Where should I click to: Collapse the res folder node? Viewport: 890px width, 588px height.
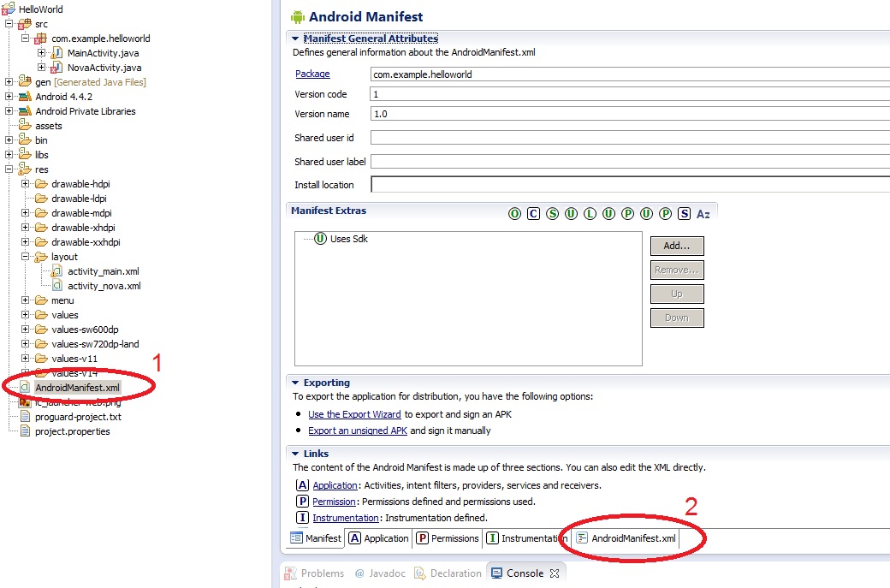click(x=9, y=169)
